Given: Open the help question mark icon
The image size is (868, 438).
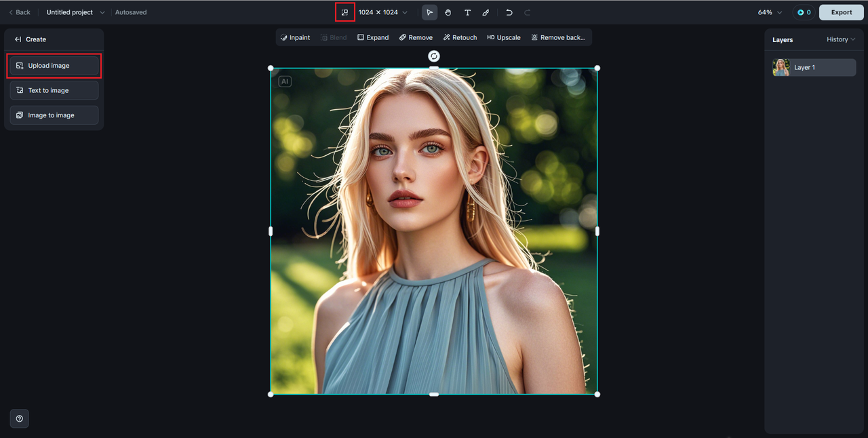Looking at the screenshot, I should pos(19,418).
